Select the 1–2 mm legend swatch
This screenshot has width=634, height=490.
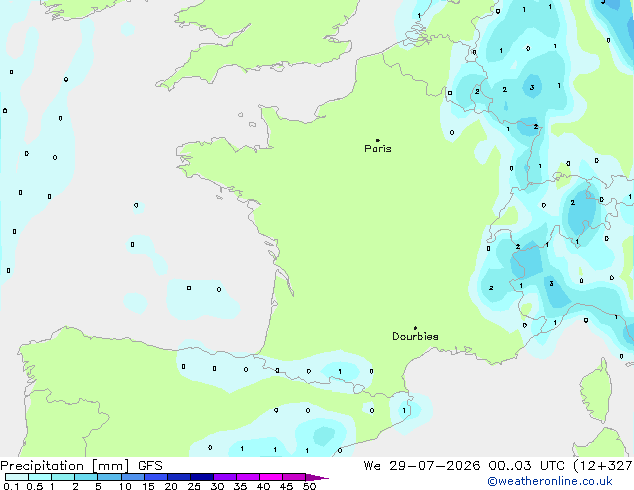click(x=63, y=477)
